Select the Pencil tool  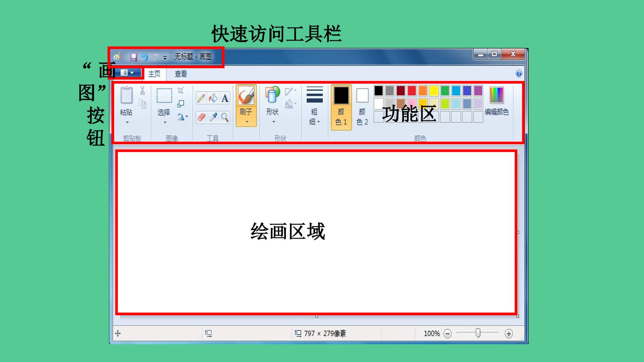201,98
